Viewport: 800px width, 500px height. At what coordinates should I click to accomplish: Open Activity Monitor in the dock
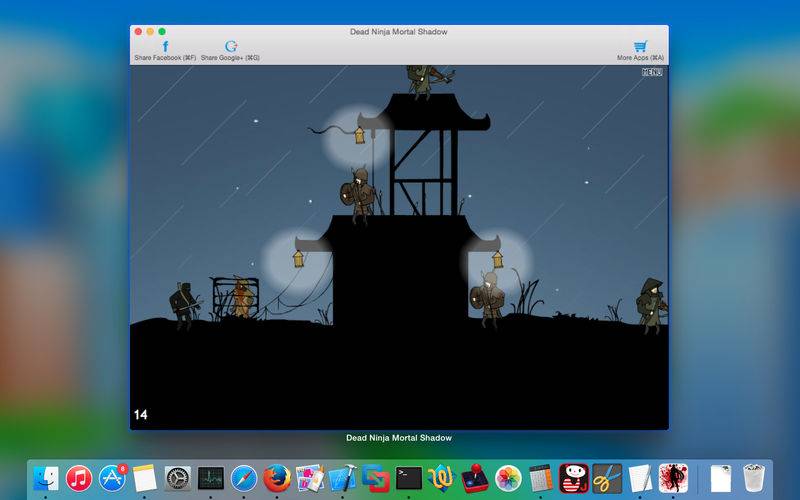(x=211, y=479)
